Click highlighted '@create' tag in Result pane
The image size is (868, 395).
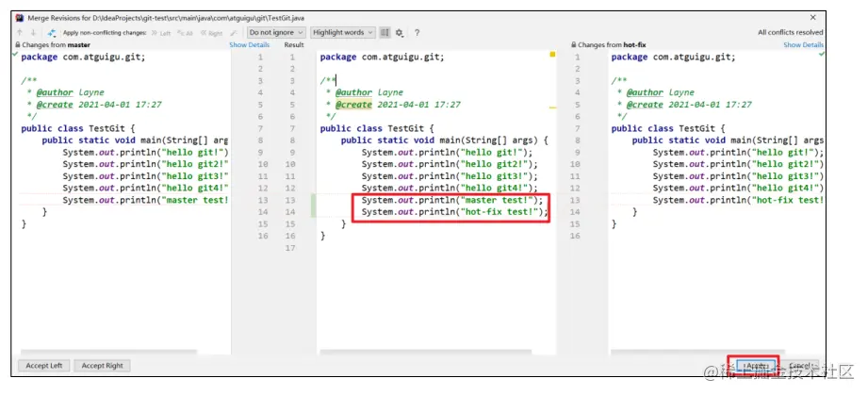[353, 104]
